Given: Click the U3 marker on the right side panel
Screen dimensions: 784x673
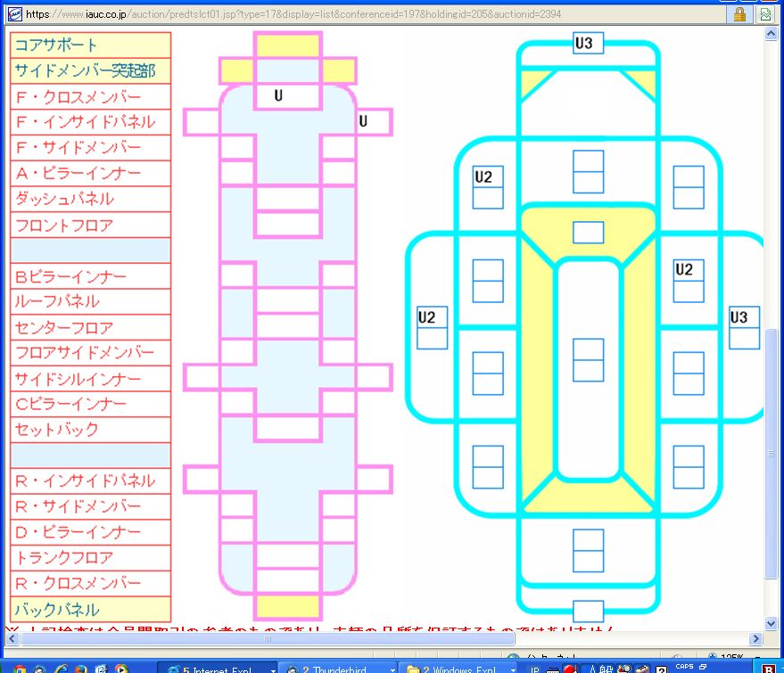Looking at the screenshot, I should [739, 317].
